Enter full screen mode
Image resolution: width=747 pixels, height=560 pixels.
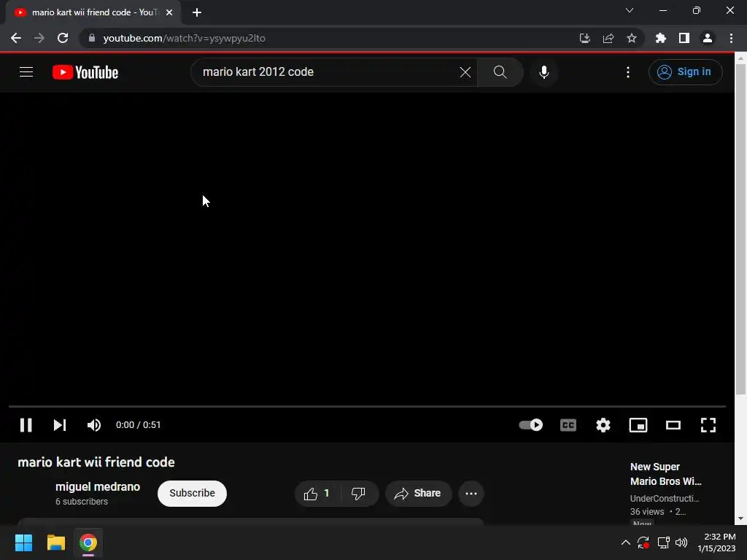[x=708, y=425]
